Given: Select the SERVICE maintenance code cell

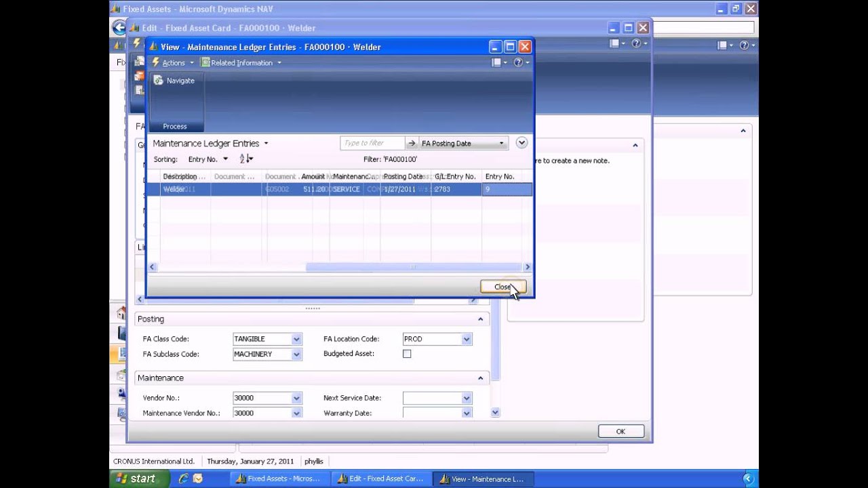Looking at the screenshot, I should [x=347, y=189].
